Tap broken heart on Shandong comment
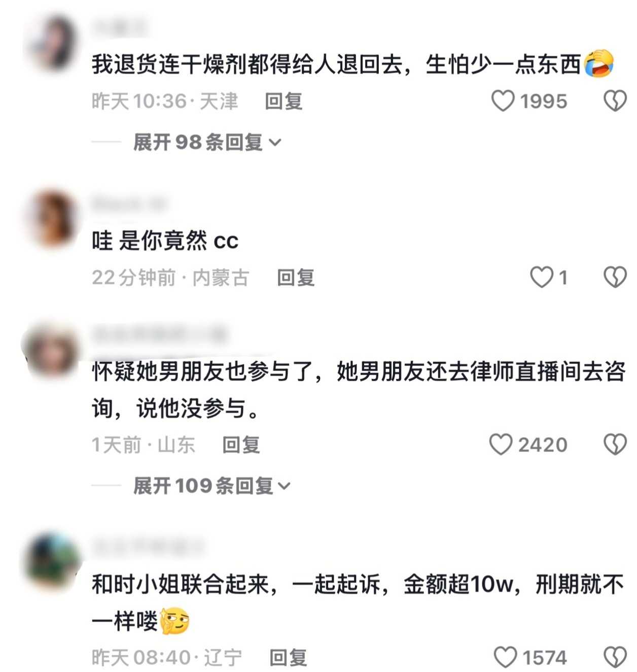 (x=615, y=445)
